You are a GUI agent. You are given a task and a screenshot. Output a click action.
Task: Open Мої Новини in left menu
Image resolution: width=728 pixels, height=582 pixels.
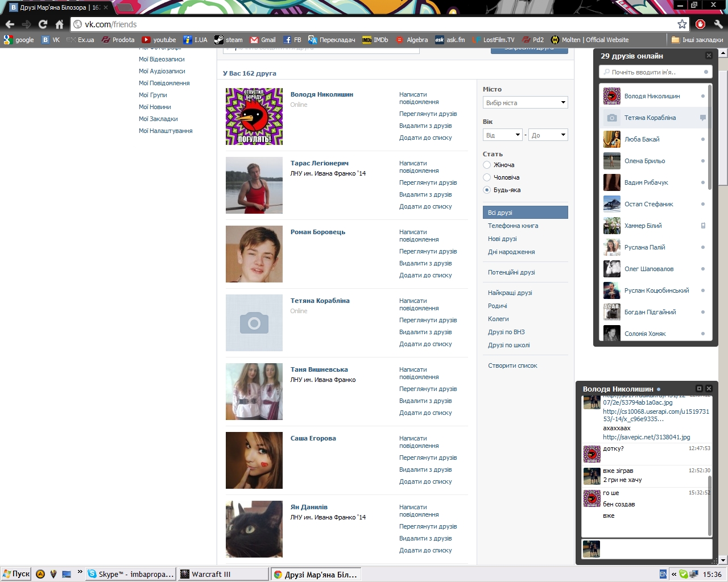pyautogui.click(x=155, y=107)
